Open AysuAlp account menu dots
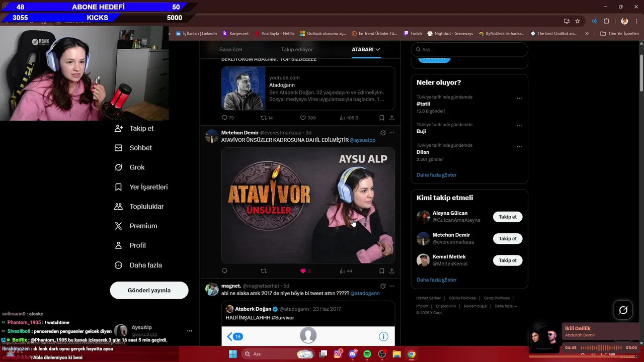644x362 pixels. [x=190, y=331]
